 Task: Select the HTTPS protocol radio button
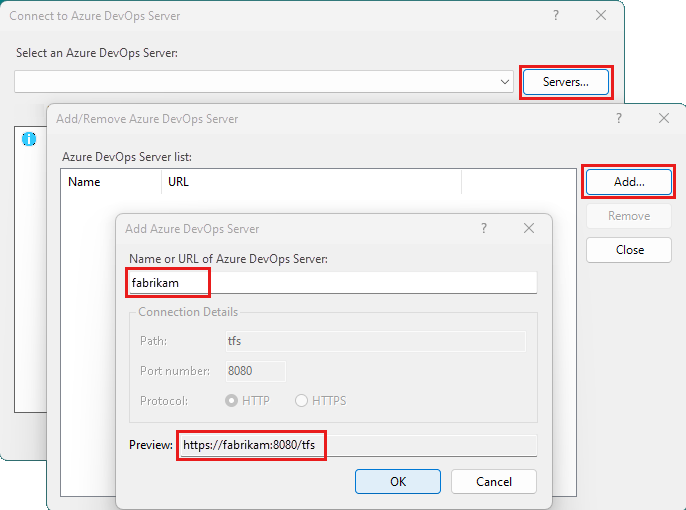pos(301,401)
